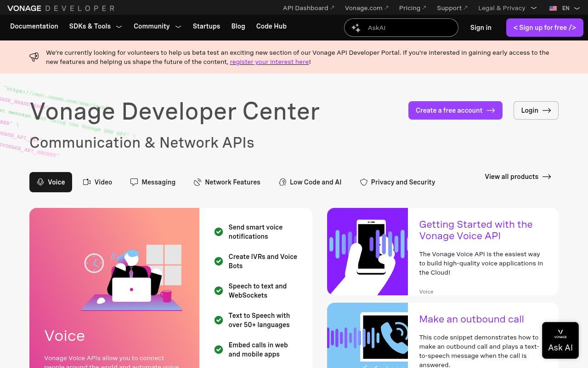Open the Make an outbound call article

[471, 319]
